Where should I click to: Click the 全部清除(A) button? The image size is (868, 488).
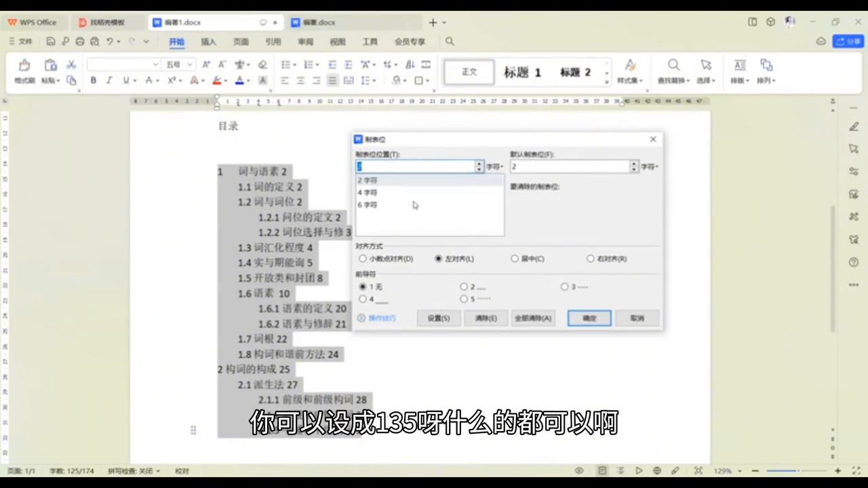click(533, 318)
